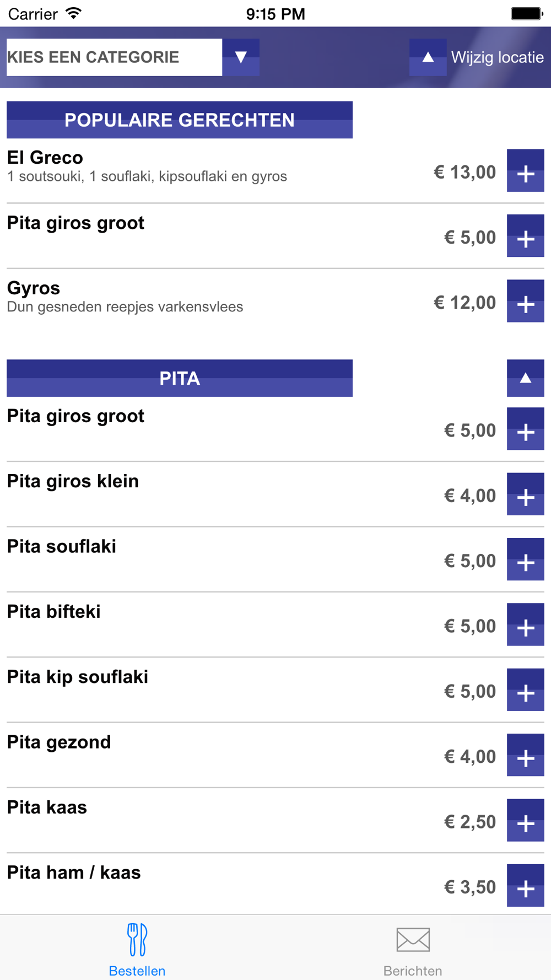Viewport: 551px width, 980px height.
Task: Click the Kies een categorie field
Action: pyautogui.click(x=114, y=57)
